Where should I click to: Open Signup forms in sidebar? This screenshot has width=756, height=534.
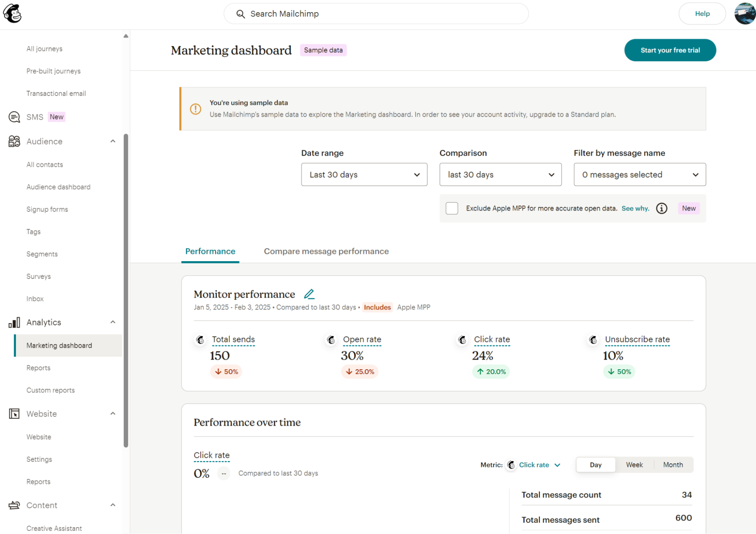coord(47,209)
